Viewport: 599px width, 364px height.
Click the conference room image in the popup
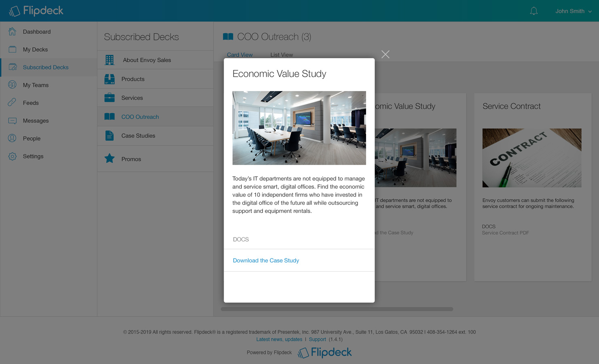click(x=299, y=128)
